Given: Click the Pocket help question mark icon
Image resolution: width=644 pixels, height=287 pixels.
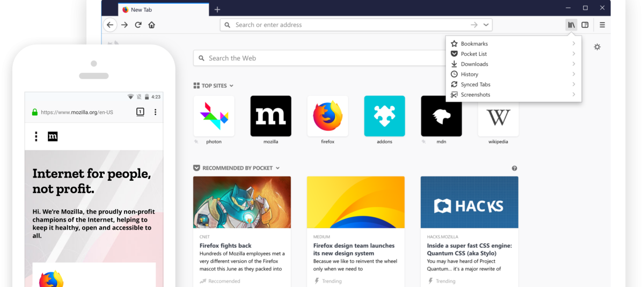Looking at the screenshot, I should 515,168.
